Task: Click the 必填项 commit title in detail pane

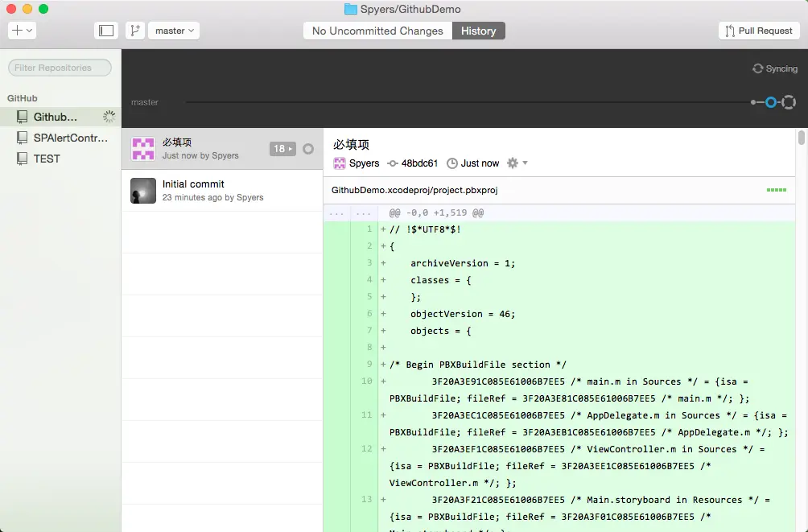Action: pos(351,144)
